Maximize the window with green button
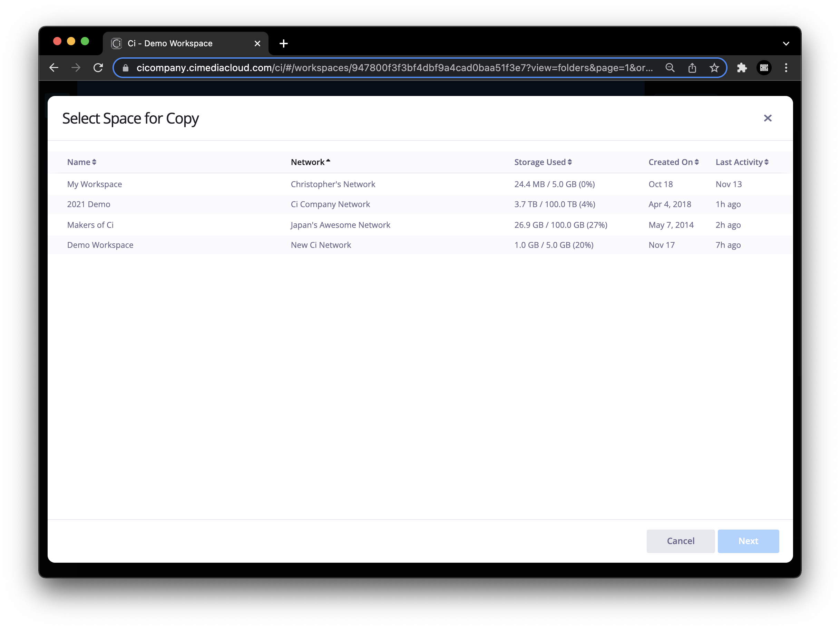 pyautogui.click(x=85, y=41)
